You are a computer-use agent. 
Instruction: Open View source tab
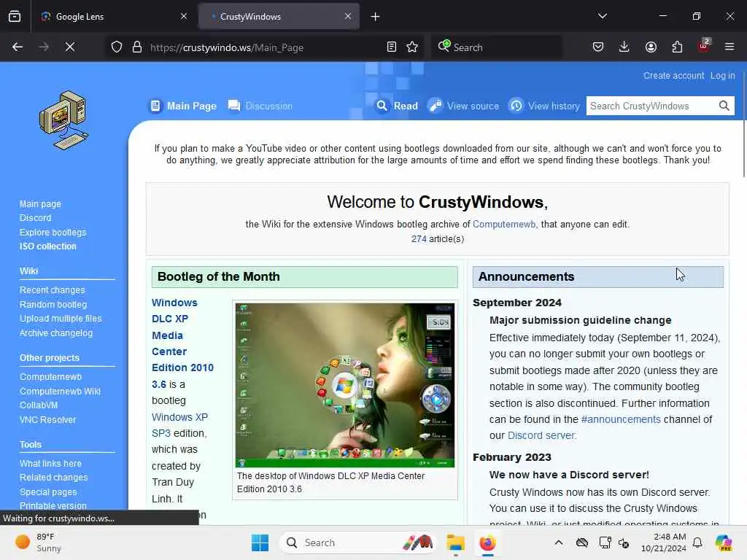[x=463, y=106]
